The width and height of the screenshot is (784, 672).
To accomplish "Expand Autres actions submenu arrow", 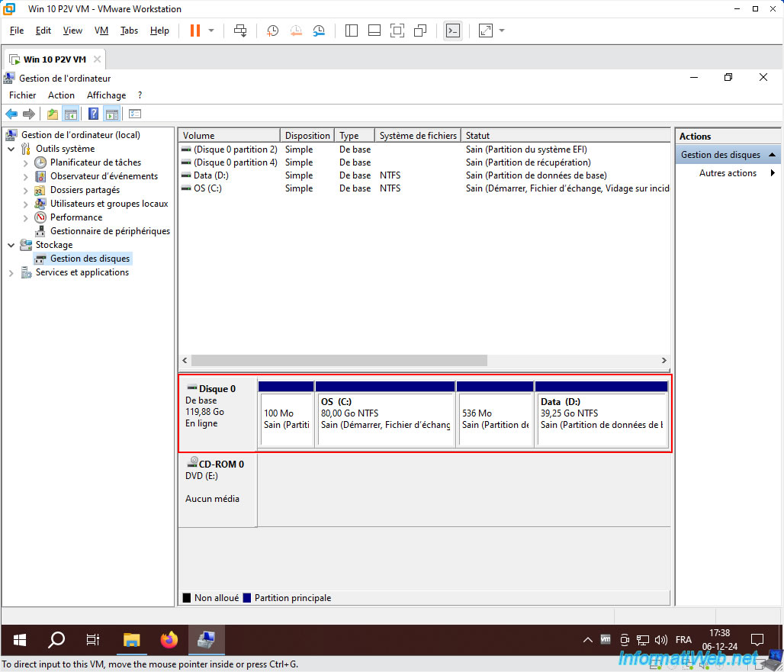I will tap(773, 173).
